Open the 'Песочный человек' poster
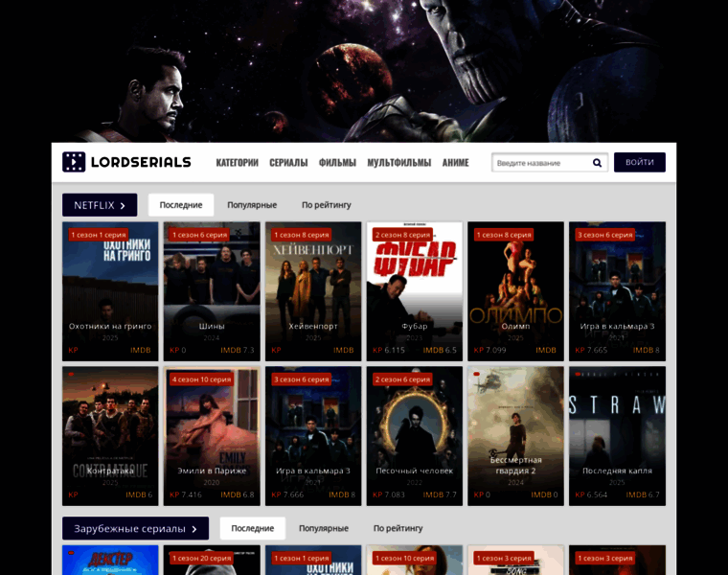The width and height of the screenshot is (728, 575). tap(415, 436)
